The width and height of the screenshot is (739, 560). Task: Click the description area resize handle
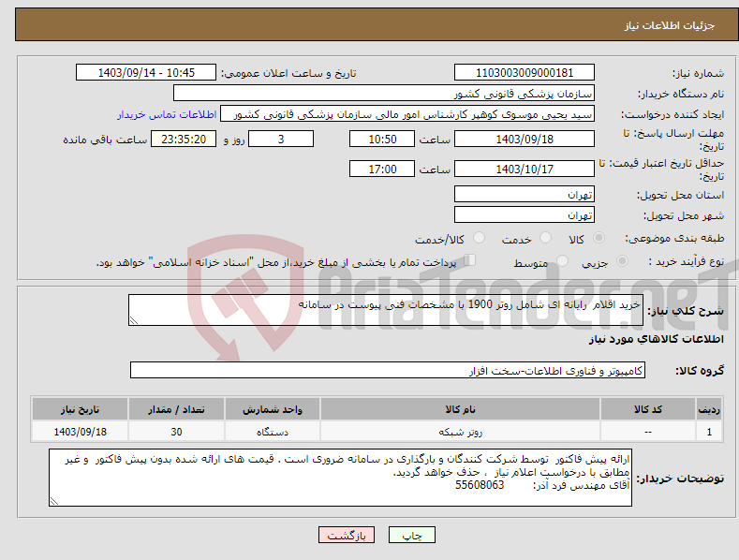134,320
